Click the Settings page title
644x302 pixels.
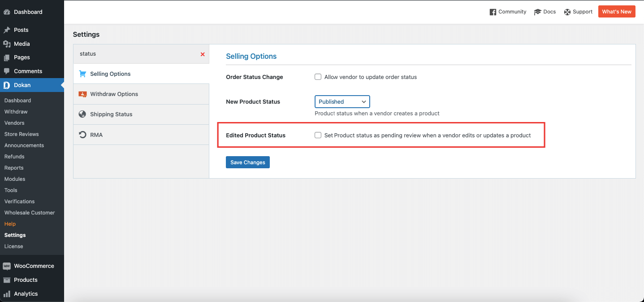[x=86, y=35]
